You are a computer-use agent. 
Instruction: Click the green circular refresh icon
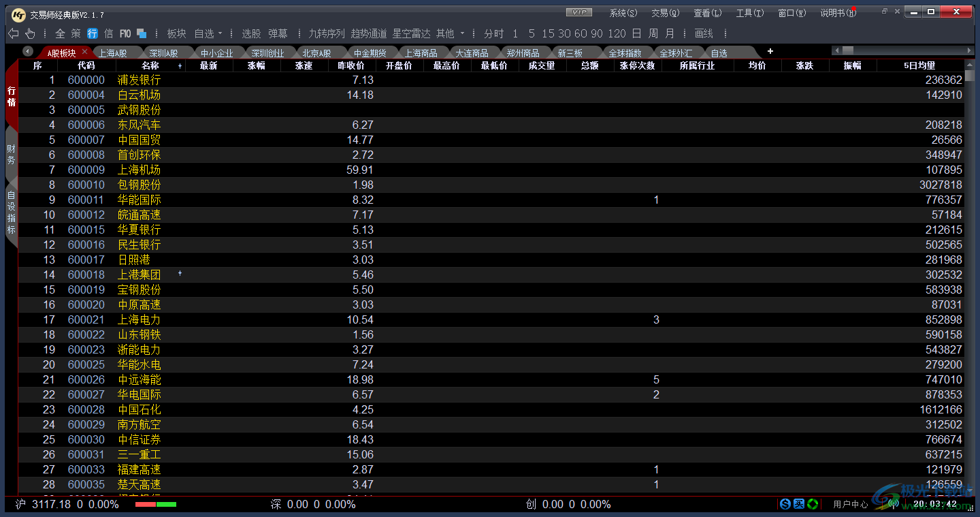click(x=813, y=504)
